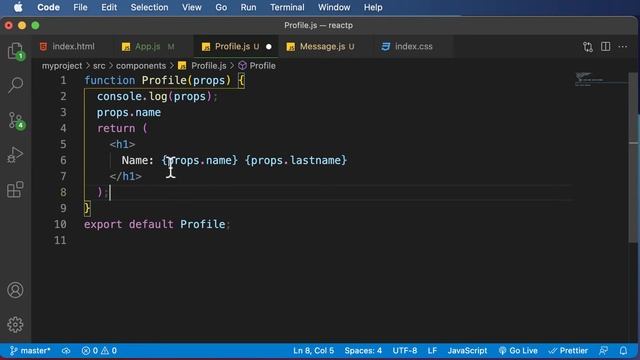640x360 pixels.
Task: Open the Manage gear settings icon
Action: (16, 325)
